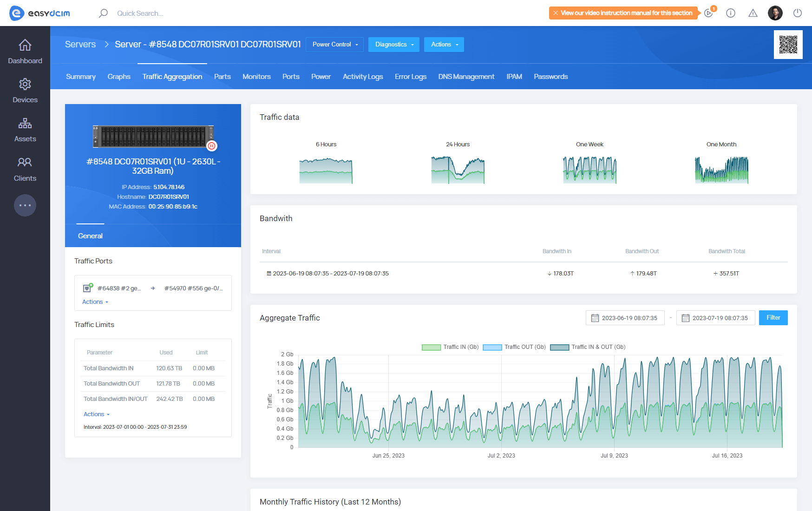Open the server QR code
This screenshot has width=812, height=511.
788,45
